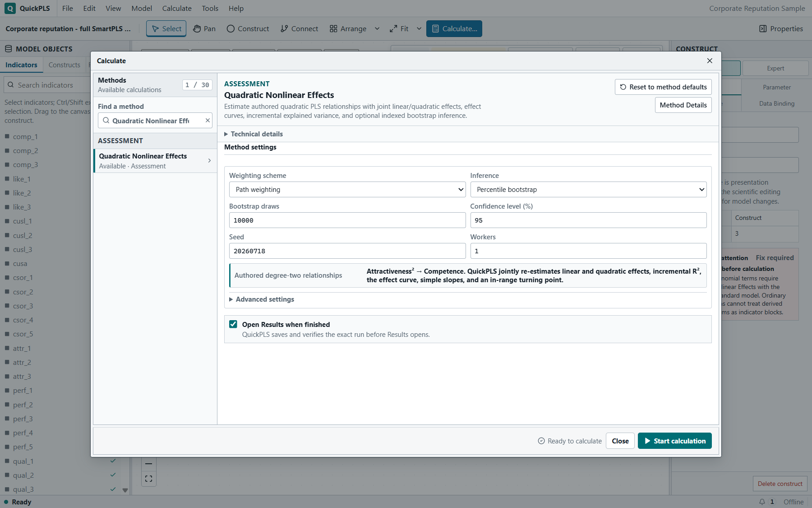Click the Confidence level field

pos(588,220)
